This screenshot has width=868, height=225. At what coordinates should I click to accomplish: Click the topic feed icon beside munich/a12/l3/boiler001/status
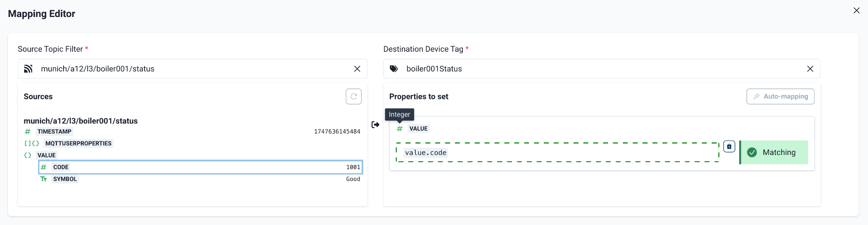28,69
